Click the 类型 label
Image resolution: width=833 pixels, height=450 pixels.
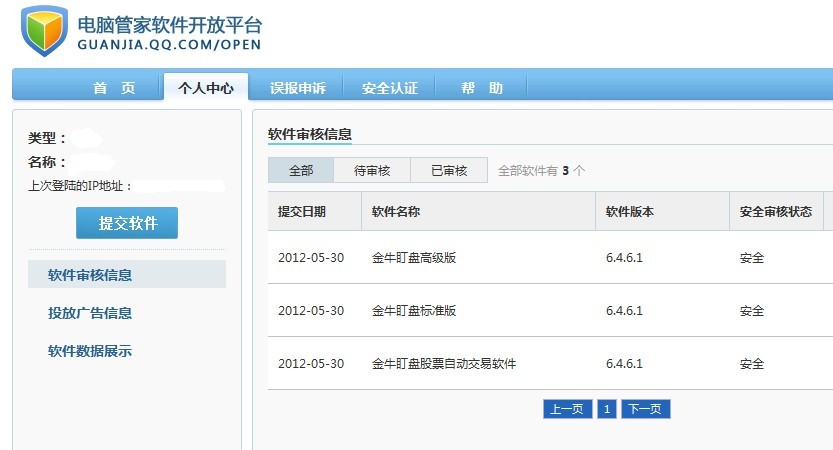pos(47,138)
